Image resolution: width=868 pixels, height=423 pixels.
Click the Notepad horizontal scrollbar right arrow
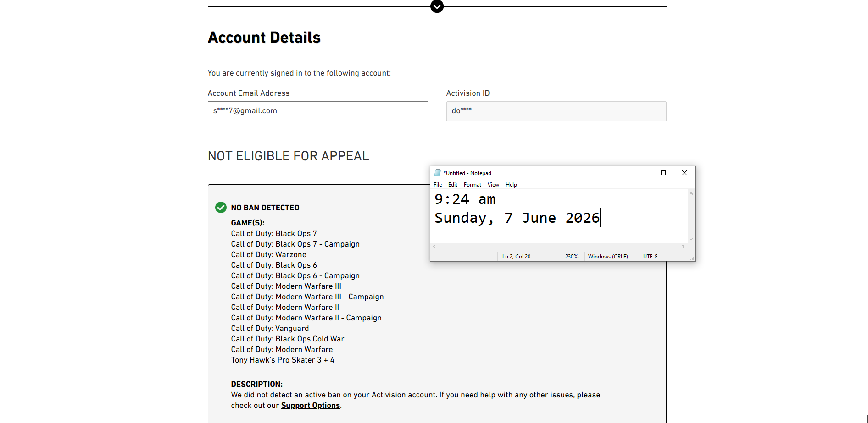point(684,247)
